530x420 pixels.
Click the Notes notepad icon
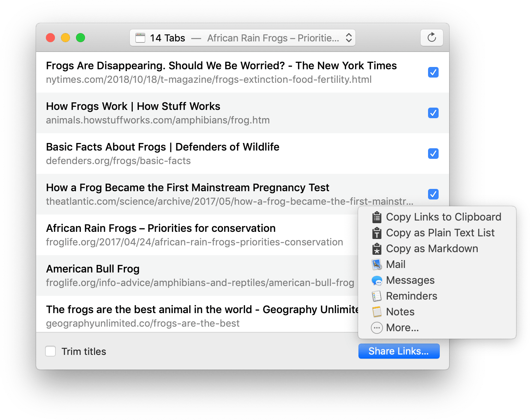pyautogui.click(x=377, y=312)
